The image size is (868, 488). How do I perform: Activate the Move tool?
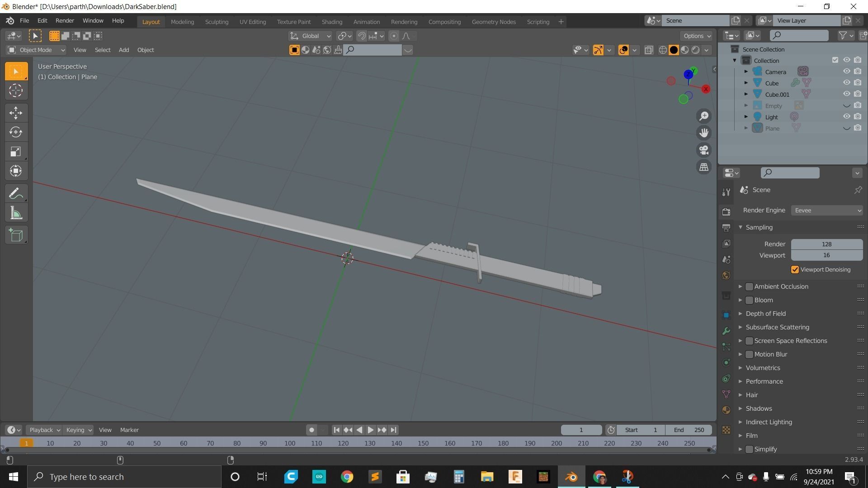(16, 113)
